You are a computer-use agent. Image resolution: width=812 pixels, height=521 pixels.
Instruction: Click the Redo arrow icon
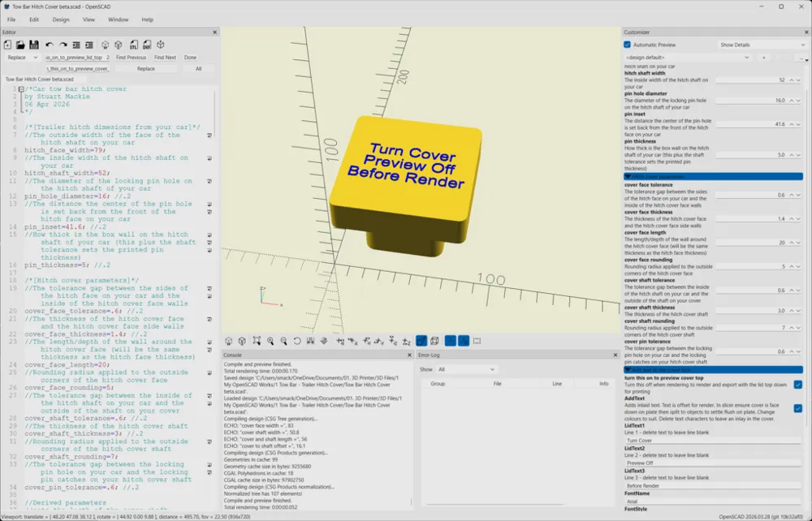tap(63, 45)
